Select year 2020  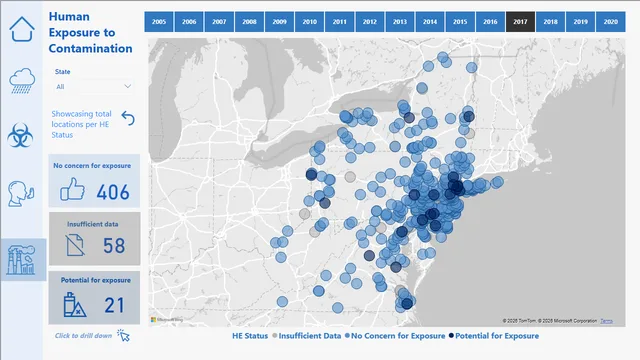click(x=611, y=22)
